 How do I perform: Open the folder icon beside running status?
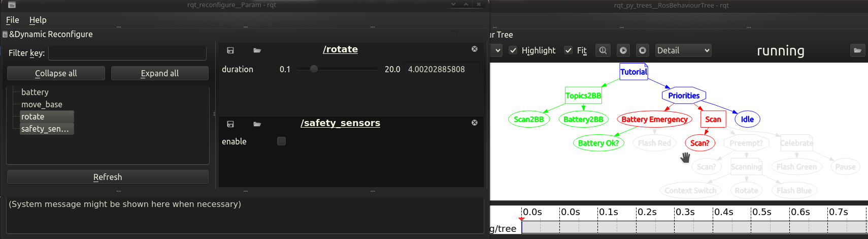tap(857, 50)
